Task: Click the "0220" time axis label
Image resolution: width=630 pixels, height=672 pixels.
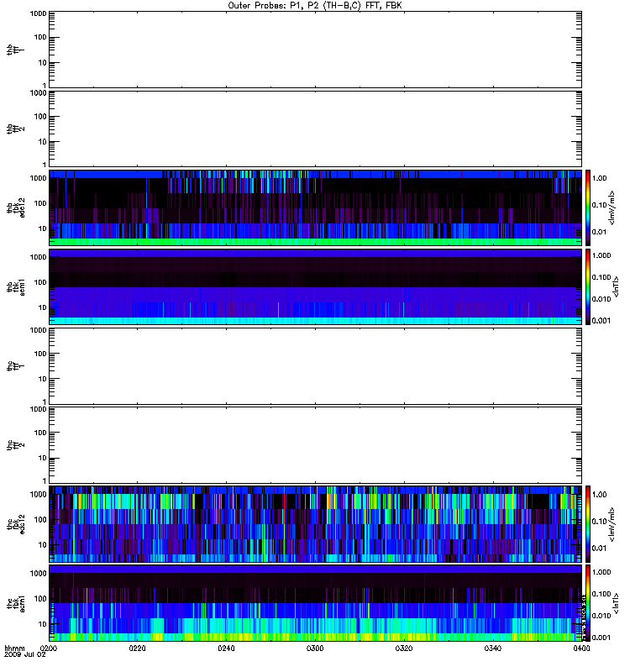Action: coord(137,648)
